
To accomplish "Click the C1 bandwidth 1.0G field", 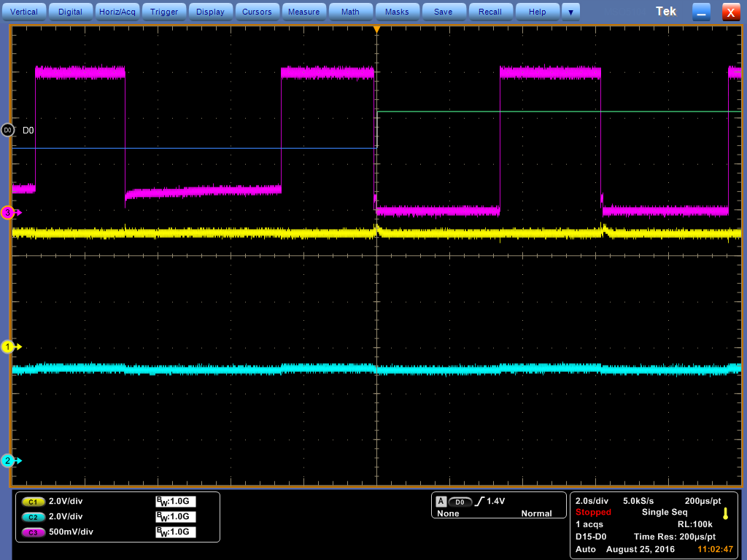I will 176,502.
